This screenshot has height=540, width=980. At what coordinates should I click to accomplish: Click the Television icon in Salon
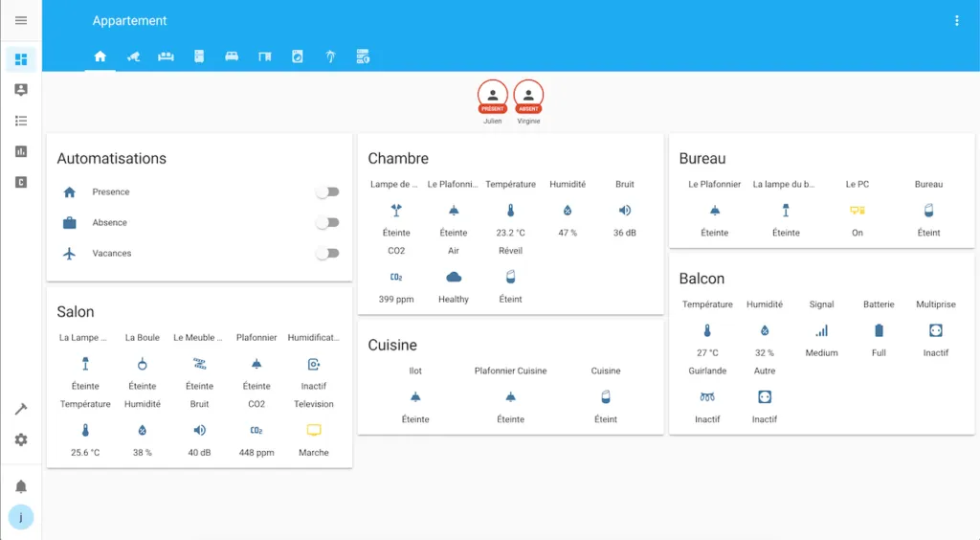tap(314, 430)
